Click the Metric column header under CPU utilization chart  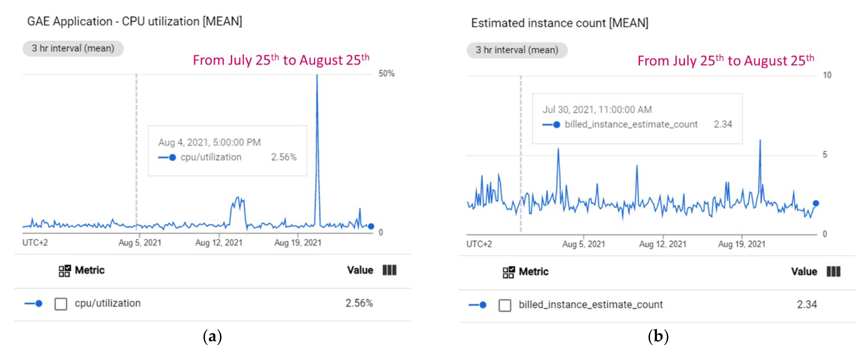coord(90,270)
